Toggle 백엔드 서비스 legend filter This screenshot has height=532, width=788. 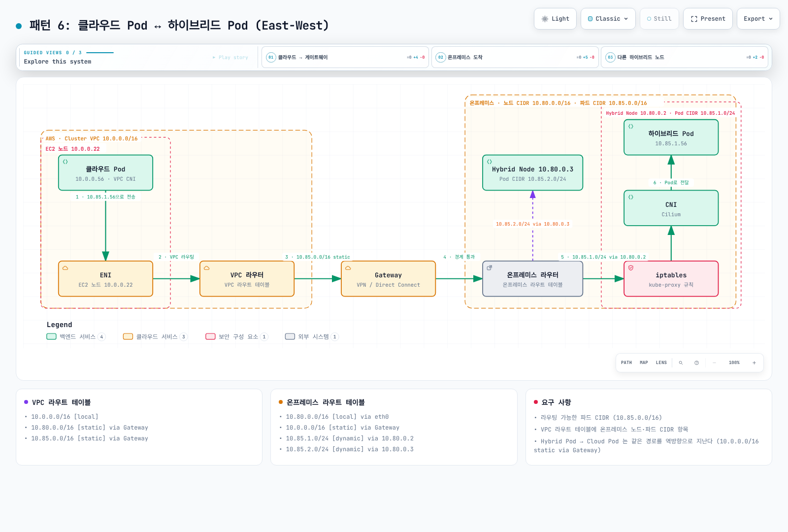76,337
